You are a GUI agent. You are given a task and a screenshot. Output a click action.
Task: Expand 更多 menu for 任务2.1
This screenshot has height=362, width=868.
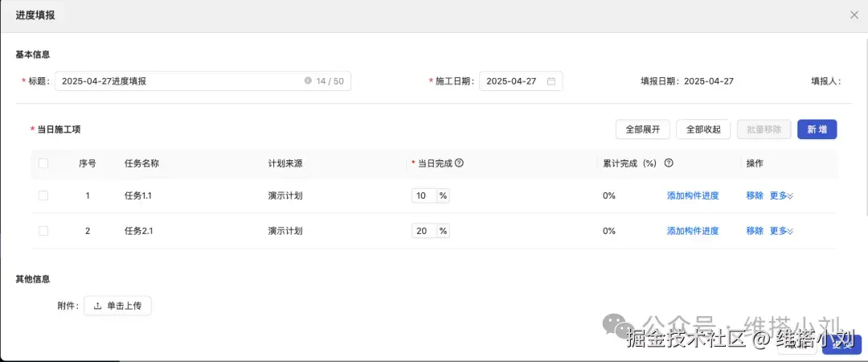781,231
